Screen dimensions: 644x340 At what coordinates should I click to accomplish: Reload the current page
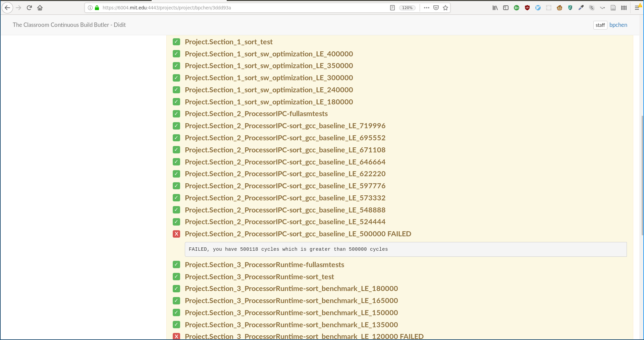tap(29, 8)
